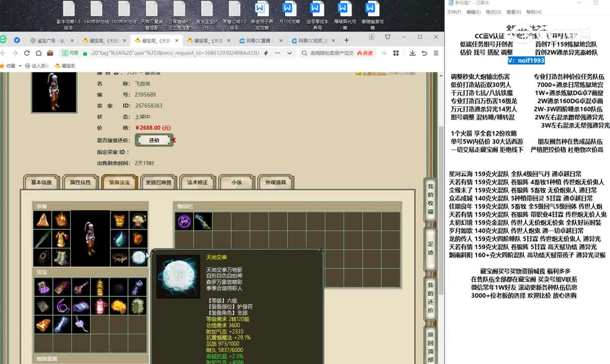The width and height of the screenshot is (610, 364).
Task: Expand address bar dropdown chevron
Action: click(x=289, y=53)
